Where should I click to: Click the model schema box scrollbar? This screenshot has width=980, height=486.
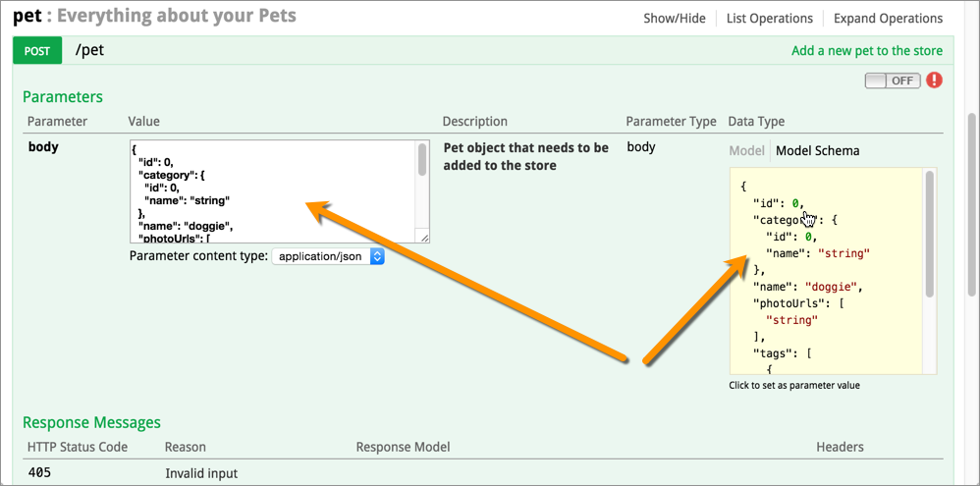(929, 236)
